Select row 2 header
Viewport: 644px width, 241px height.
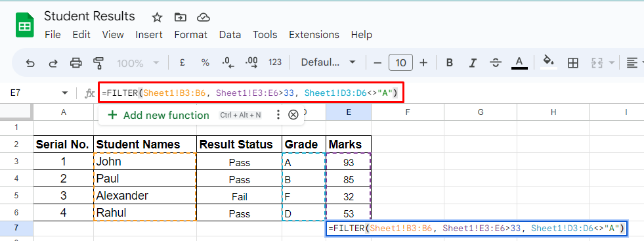coord(16,144)
